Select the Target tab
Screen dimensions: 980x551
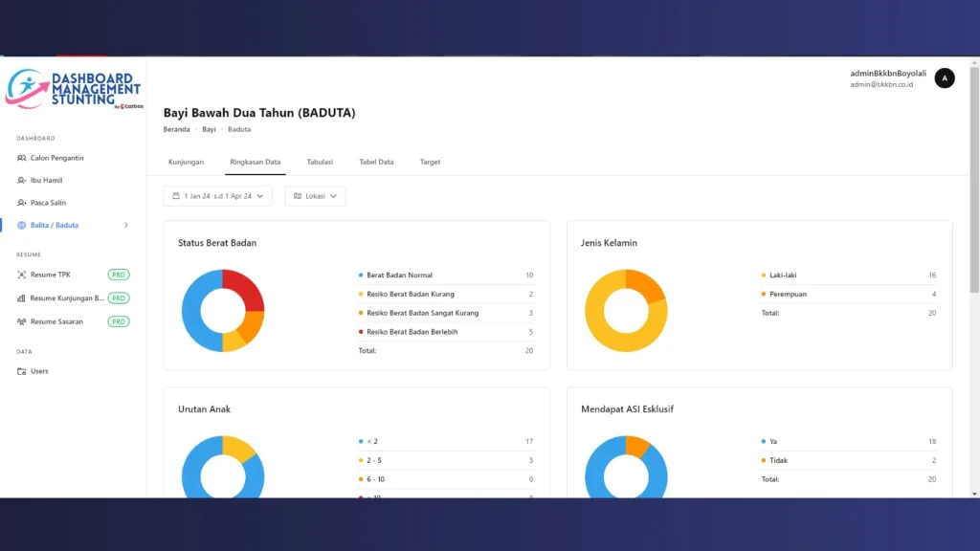(x=430, y=162)
